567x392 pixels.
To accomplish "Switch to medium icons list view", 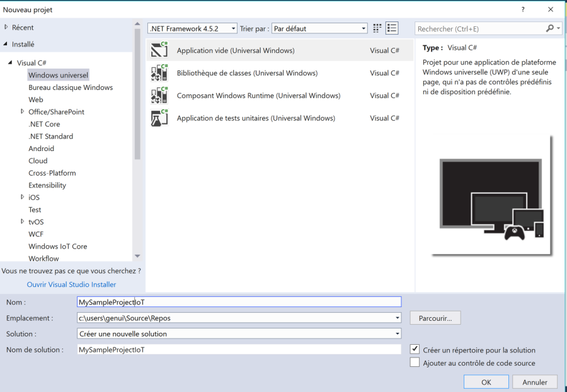I will pyautogui.click(x=392, y=28).
